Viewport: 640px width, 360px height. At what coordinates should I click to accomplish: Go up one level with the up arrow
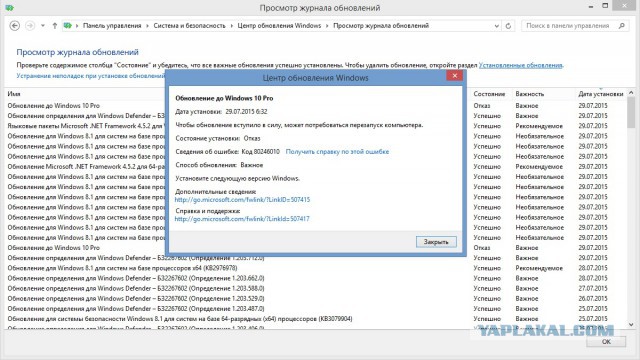coord(55,26)
